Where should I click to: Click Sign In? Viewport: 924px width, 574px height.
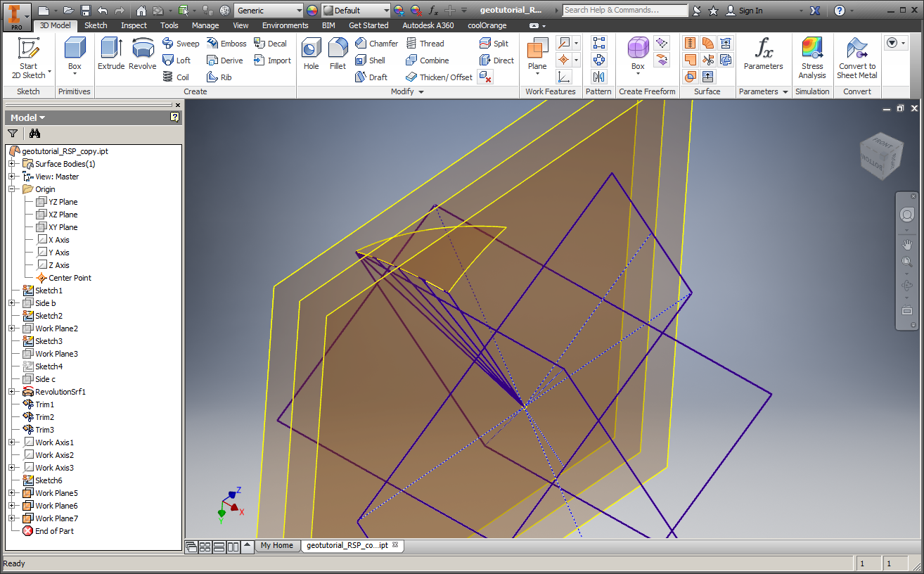pyautogui.click(x=744, y=11)
